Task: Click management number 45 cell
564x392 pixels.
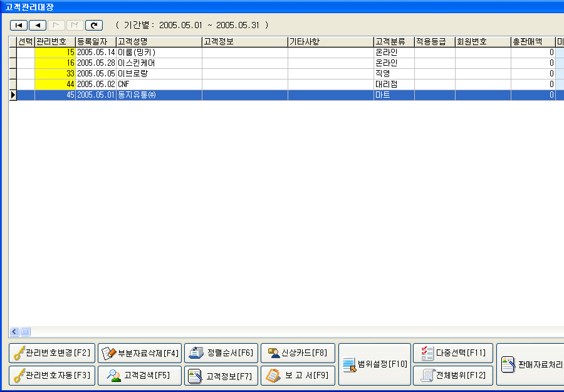Action: tap(55, 95)
